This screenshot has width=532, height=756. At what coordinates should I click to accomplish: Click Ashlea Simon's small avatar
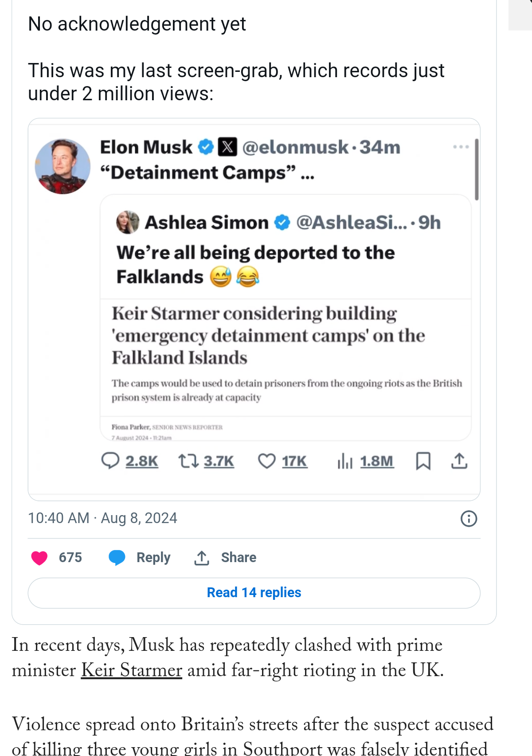coord(128,222)
